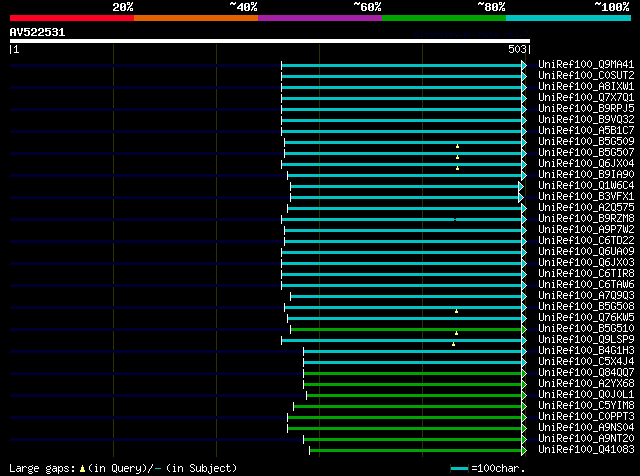Click the end arrowhead of UniRef100_Q1W6C4 alignment
Viewport: 640px width, 476px height.
pyautogui.click(x=521, y=187)
